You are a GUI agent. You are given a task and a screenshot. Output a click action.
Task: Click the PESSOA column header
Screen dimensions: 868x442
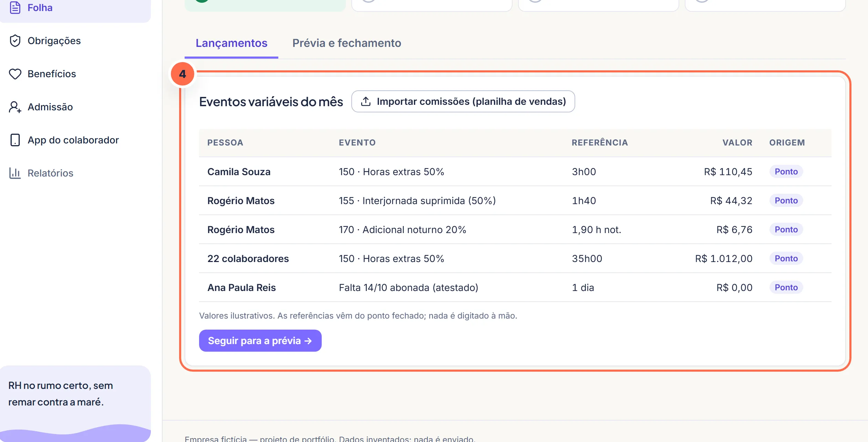[x=225, y=143]
